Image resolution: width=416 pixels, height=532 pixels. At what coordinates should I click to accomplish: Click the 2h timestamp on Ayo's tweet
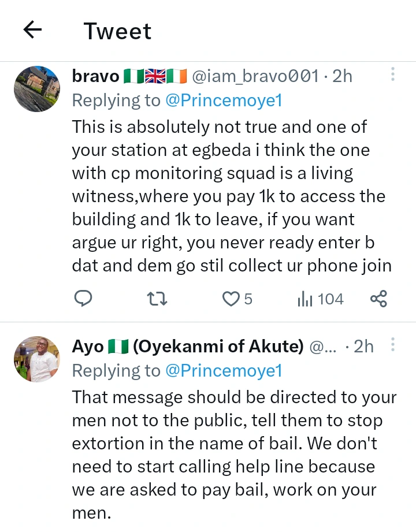click(x=363, y=347)
